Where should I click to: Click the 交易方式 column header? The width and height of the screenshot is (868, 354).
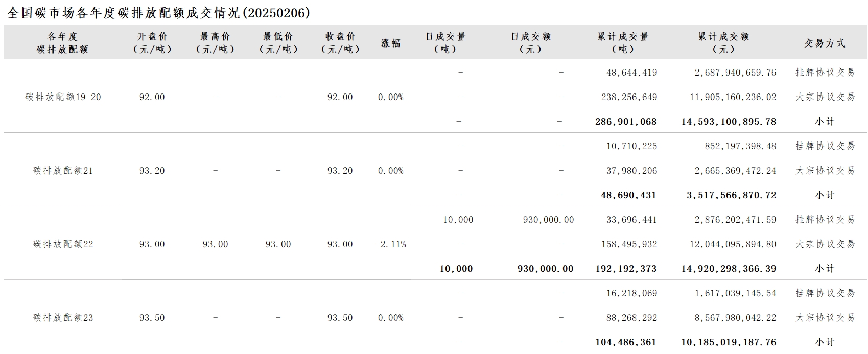[825, 43]
